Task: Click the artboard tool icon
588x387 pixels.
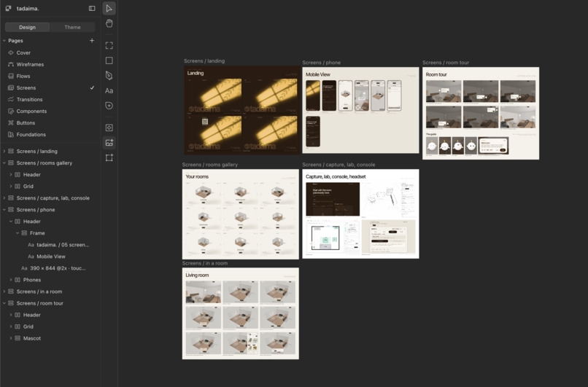Action: pyautogui.click(x=109, y=157)
